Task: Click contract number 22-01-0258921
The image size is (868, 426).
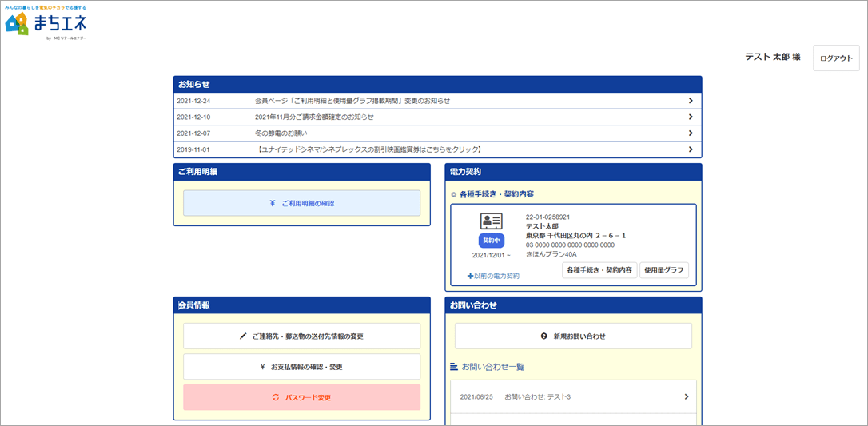Action: tap(548, 217)
